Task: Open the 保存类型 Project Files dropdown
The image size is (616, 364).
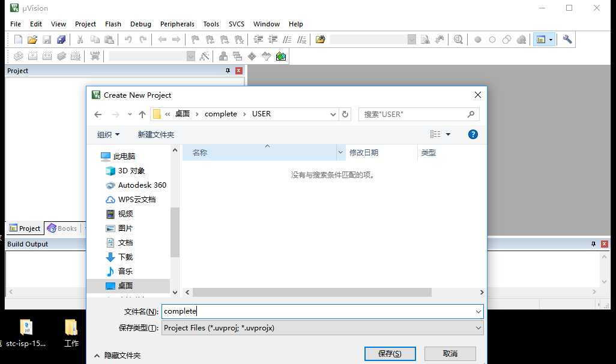Action: click(x=478, y=328)
